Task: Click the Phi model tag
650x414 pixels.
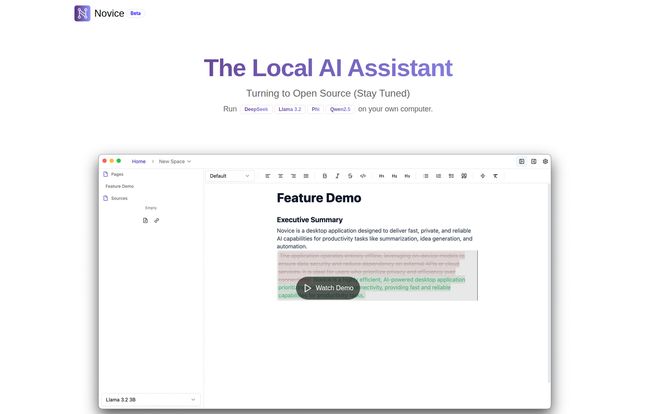Action: 315,109
